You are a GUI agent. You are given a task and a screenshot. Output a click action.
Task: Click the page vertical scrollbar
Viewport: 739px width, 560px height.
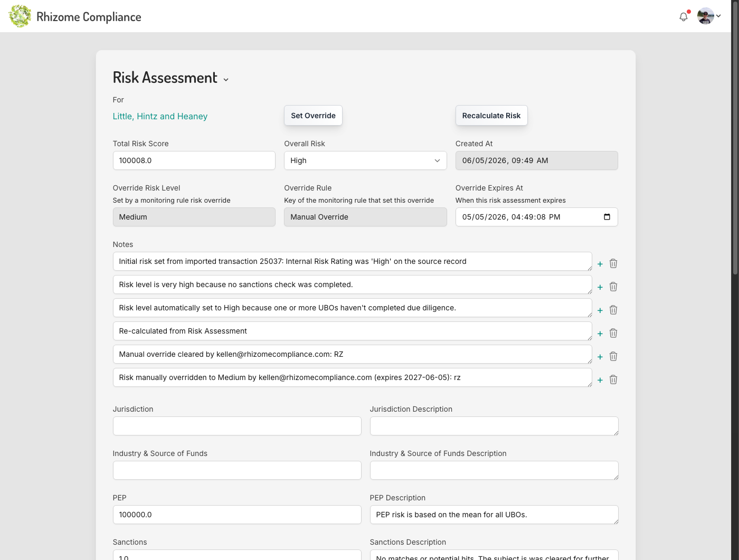point(735,137)
